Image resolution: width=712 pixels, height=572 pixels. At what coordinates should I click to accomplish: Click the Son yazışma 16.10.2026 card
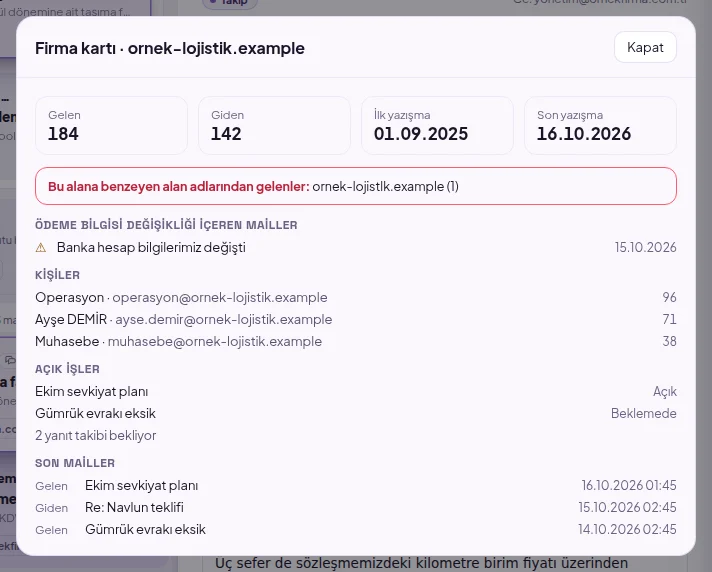coord(600,125)
